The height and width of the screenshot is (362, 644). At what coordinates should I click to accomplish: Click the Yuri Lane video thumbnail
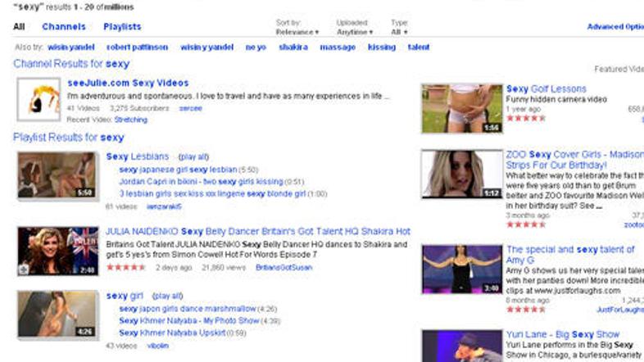[x=461, y=346]
